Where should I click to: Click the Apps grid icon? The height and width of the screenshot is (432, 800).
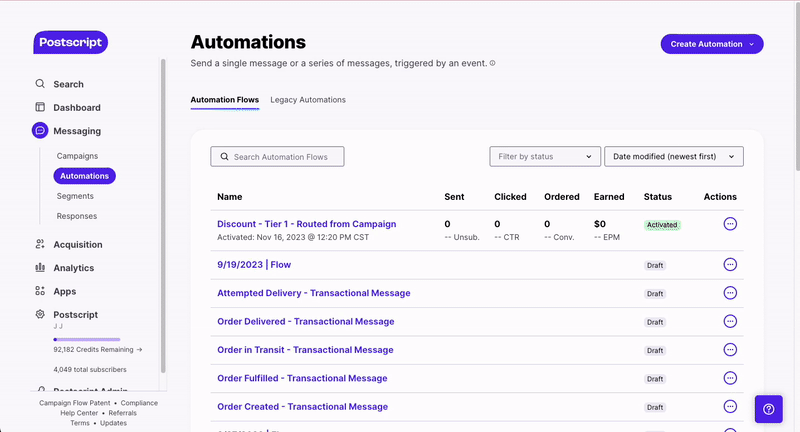[x=40, y=291]
